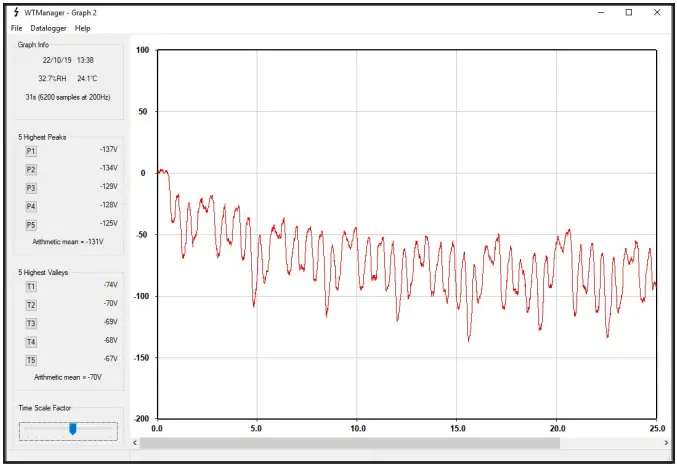Close the WTManager Graph 2 window
677x466 pixels.
[657, 13]
